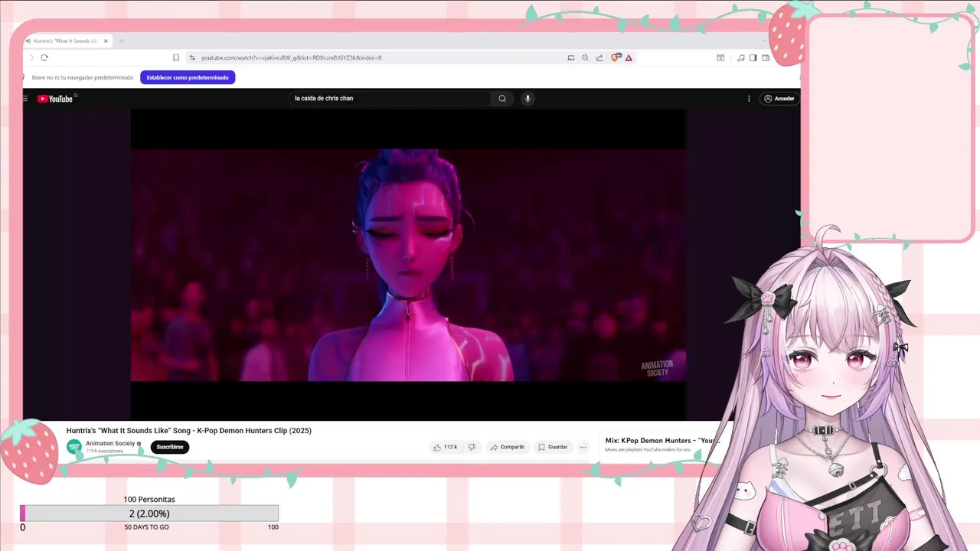Open the Mix: KPop Demon Hunters playlist
The image size is (980, 551).
[x=662, y=441]
